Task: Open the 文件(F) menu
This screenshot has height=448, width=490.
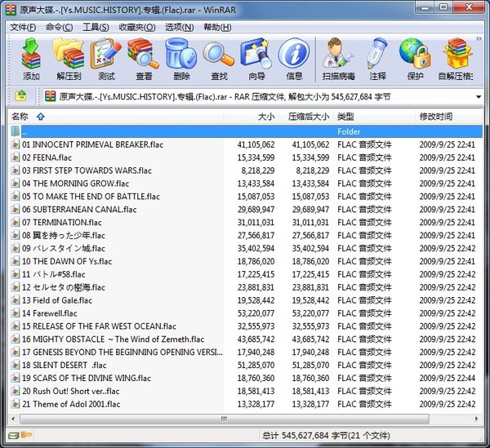Action: pyautogui.click(x=23, y=28)
